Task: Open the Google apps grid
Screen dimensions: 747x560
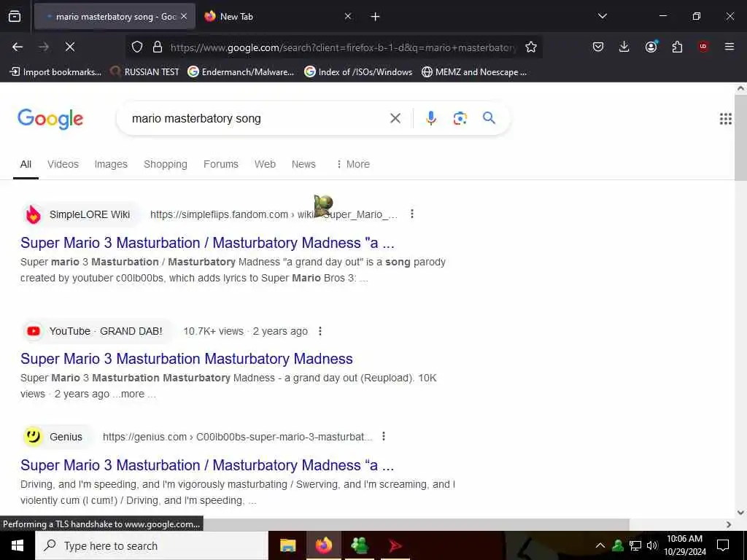Action: click(726, 119)
